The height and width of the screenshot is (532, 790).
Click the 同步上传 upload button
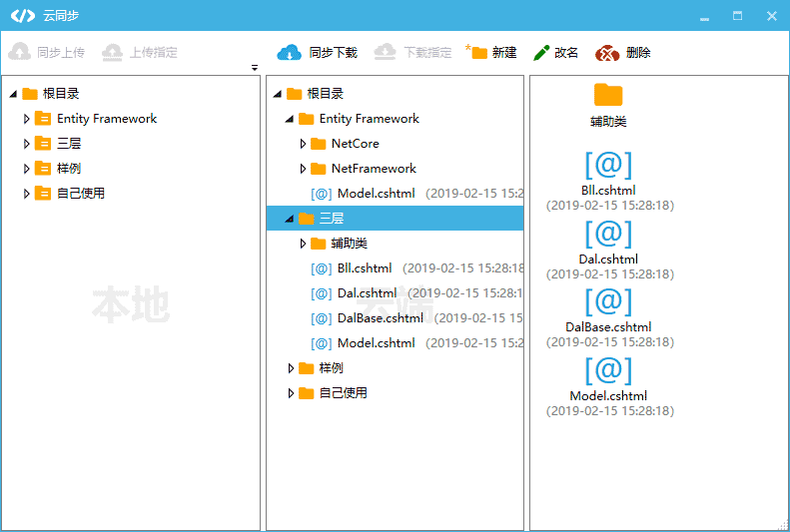tap(47, 52)
